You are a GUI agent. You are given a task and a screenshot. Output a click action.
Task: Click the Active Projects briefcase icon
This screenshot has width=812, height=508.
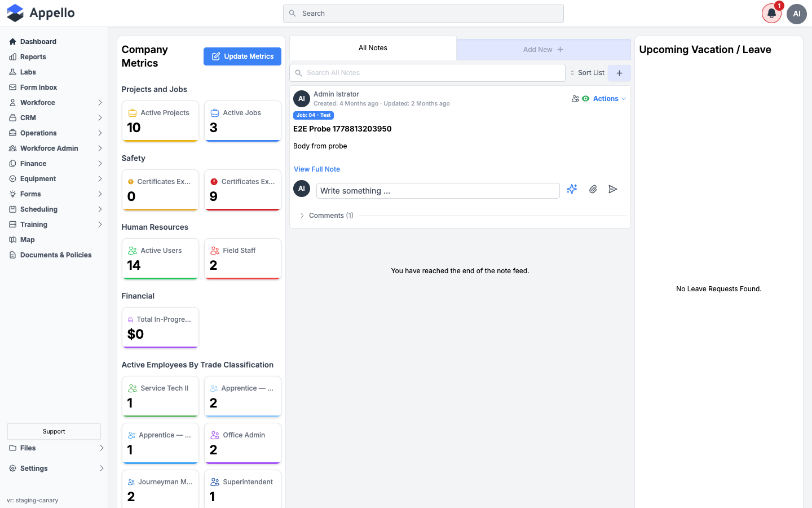click(x=133, y=113)
